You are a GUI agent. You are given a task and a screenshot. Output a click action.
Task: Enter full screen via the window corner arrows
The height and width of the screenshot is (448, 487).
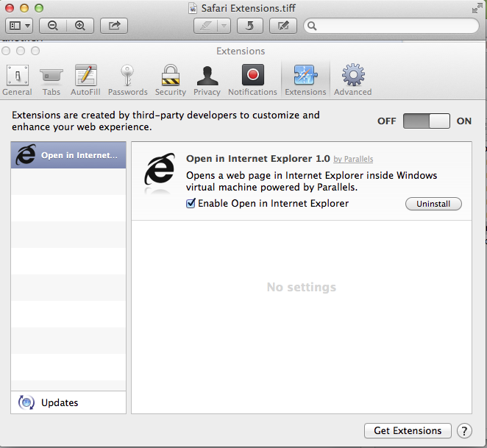pyautogui.click(x=477, y=8)
